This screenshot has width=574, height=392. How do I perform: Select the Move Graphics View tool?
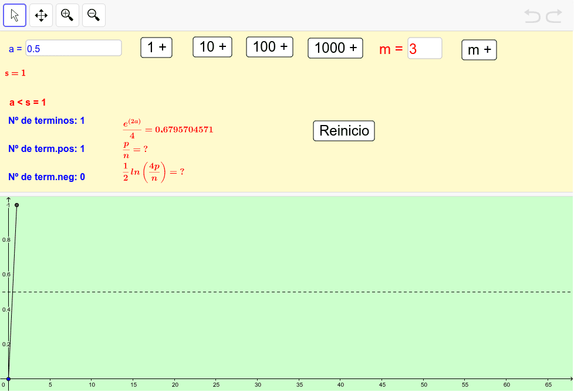point(41,15)
